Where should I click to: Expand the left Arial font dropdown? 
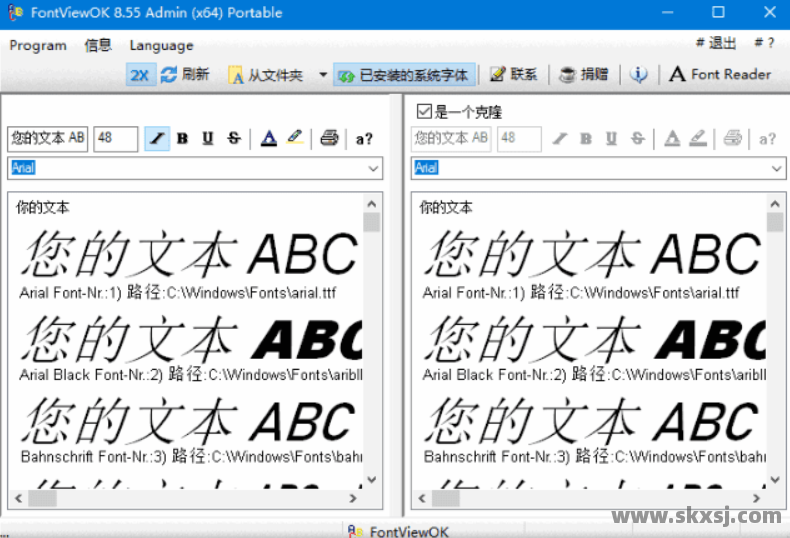(x=373, y=169)
